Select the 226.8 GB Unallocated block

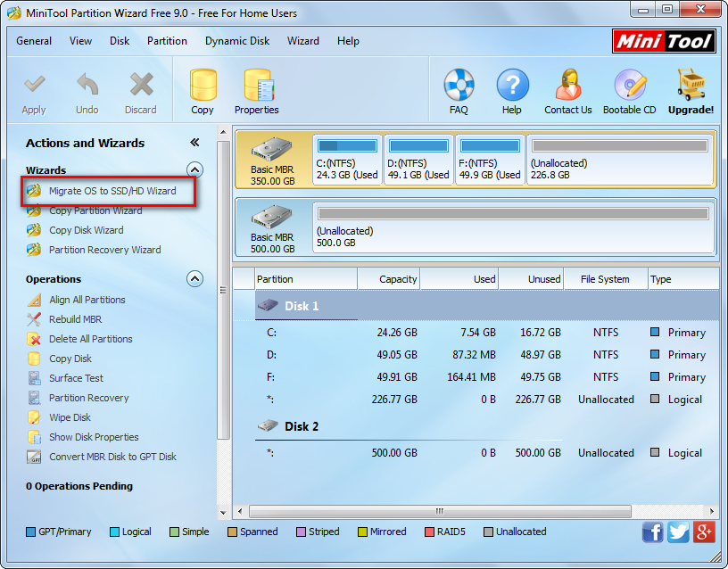pyautogui.click(x=620, y=160)
